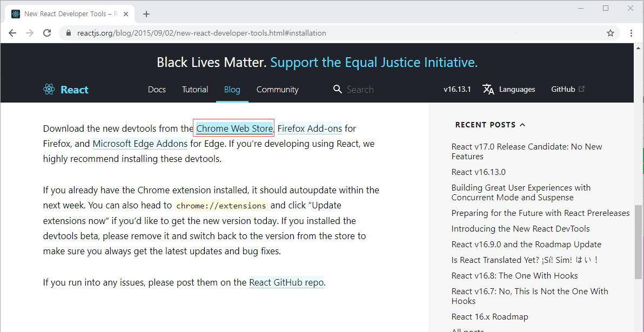Viewport: 644px width, 332px height.
Task: Click the browser forward arrow
Action: [30, 33]
